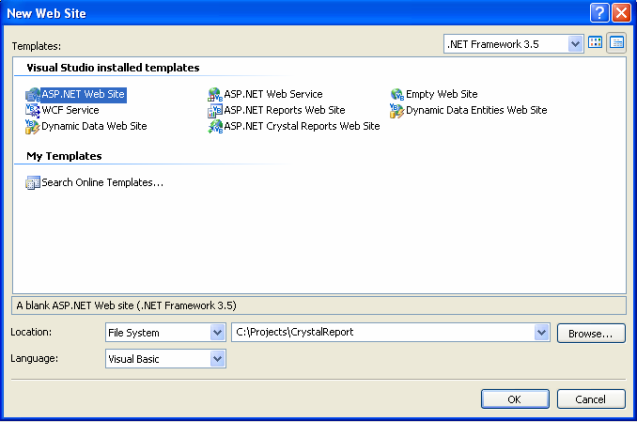637x422 pixels.
Task: Switch to large icons view
Action: tap(595, 43)
